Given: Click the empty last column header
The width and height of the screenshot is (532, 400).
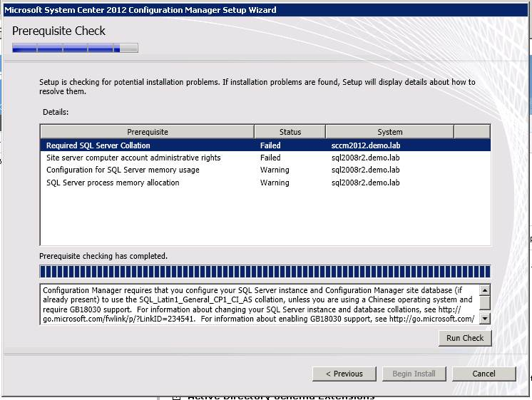Looking at the screenshot, I should [x=472, y=132].
